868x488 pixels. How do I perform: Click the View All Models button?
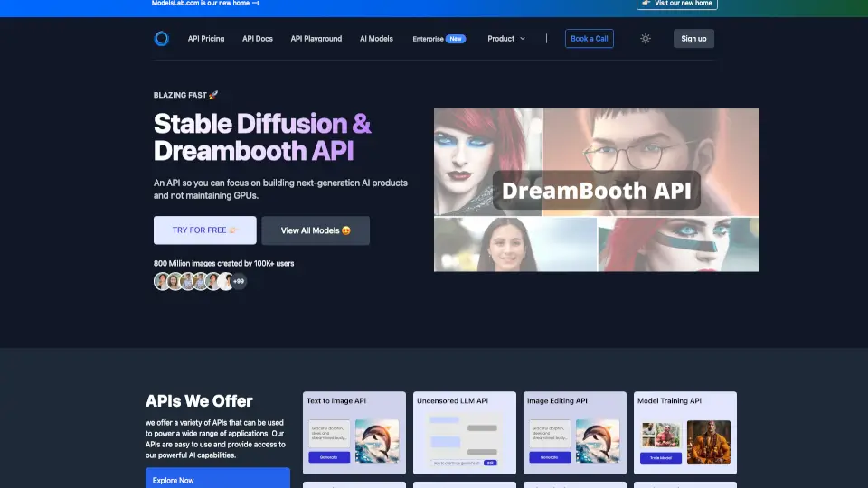[x=316, y=230]
